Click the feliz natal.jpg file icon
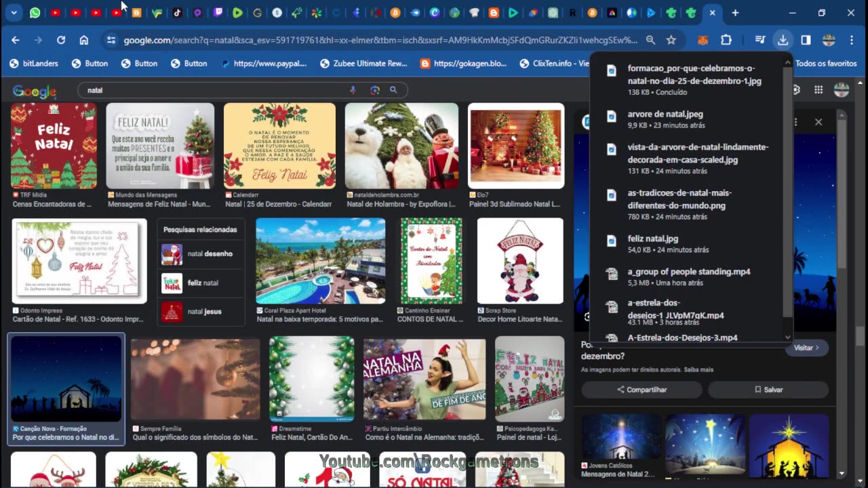868x488 pixels. tap(612, 240)
